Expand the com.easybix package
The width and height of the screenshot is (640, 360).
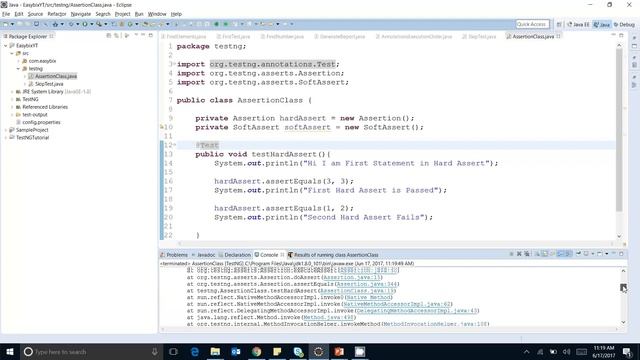(18, 61)
